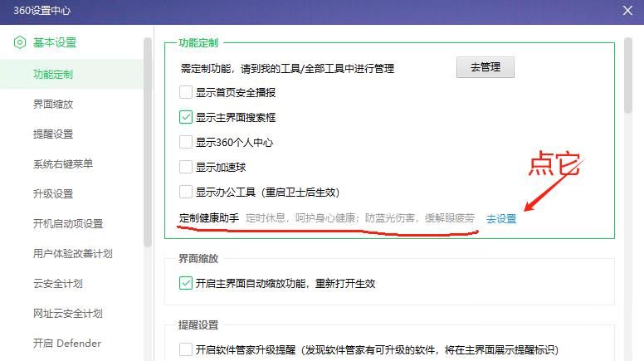
Task: Click the 定制健康助手 label text
Action: 209,218
